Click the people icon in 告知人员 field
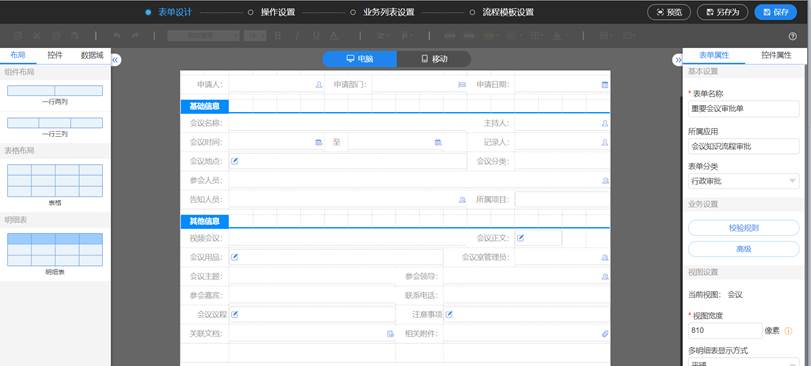Image resolution: width=811 pixels, height=366 pixels. [x=462, y=200]
